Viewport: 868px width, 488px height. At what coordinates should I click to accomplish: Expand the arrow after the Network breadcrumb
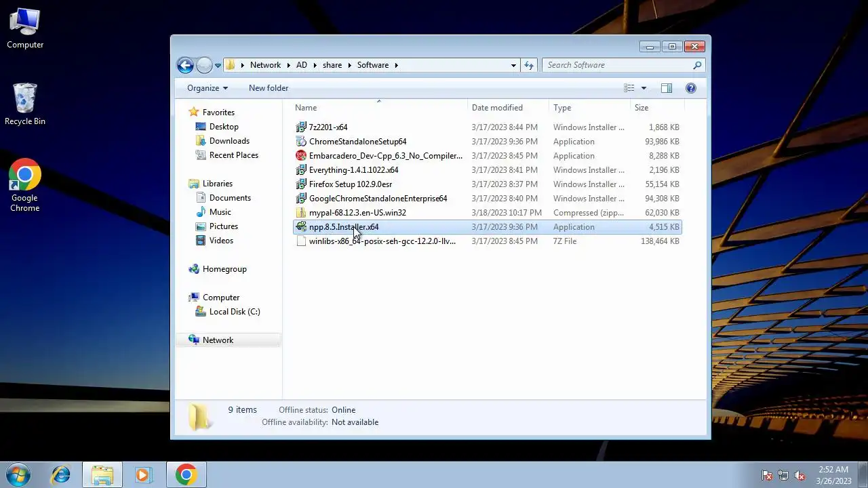pyautogui.click(x=288, y=65)
